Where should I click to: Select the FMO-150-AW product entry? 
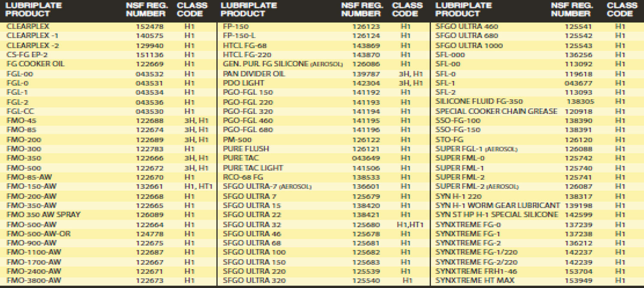pos(32,187)
